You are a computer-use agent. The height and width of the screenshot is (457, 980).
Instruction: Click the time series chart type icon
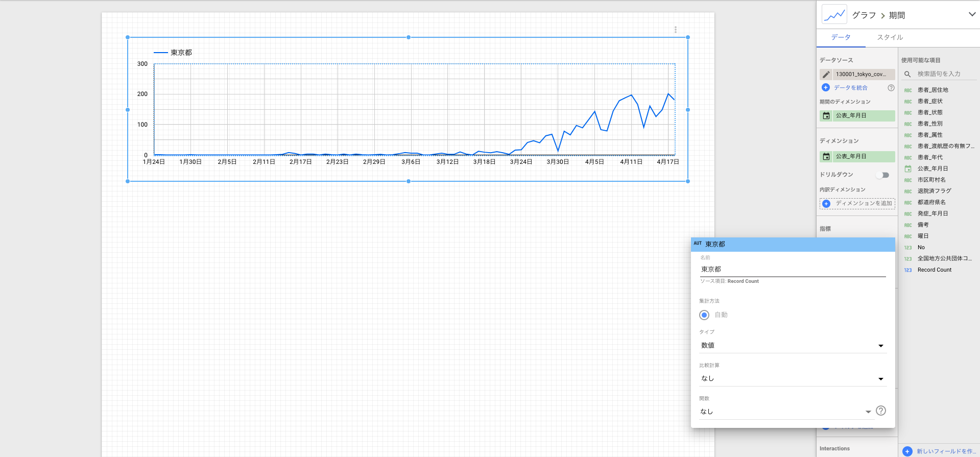click(x=834, y=15)
